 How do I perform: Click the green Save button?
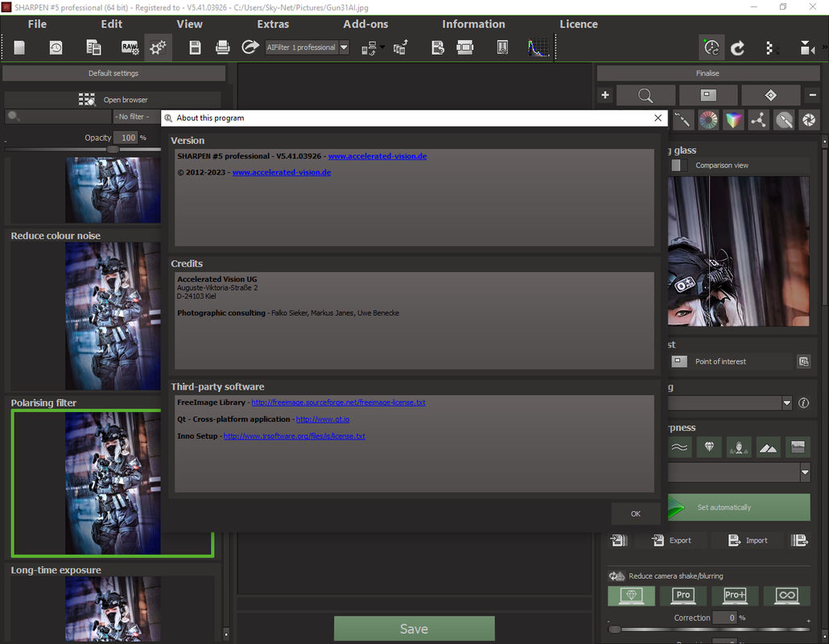click(x=414, y=629)
